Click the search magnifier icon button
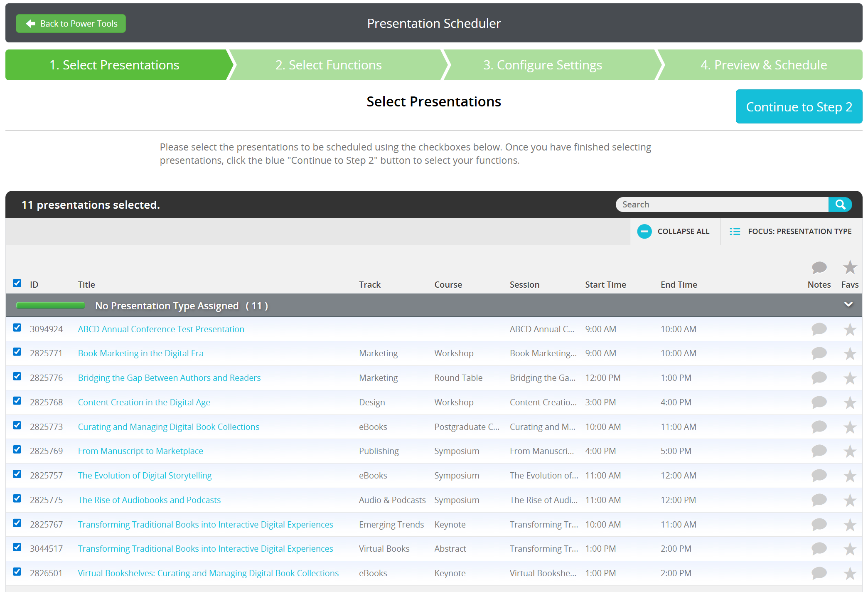868x592 pixels. pos(840,205)
